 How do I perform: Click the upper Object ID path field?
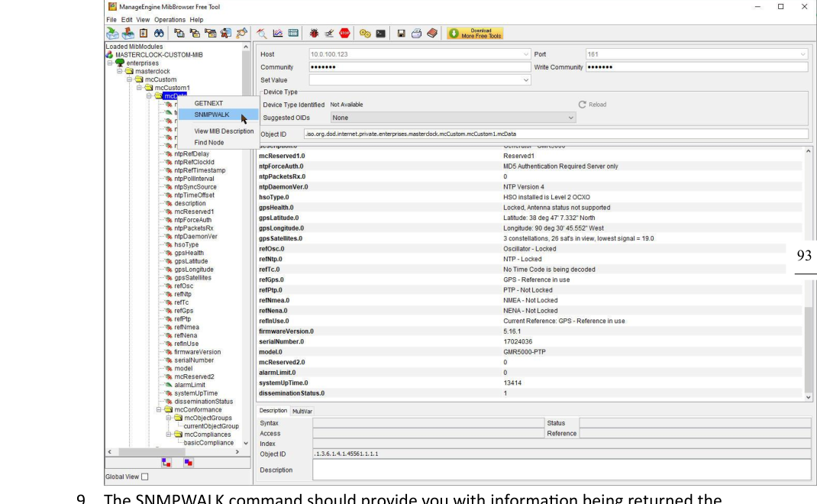(x=555, y=134)
